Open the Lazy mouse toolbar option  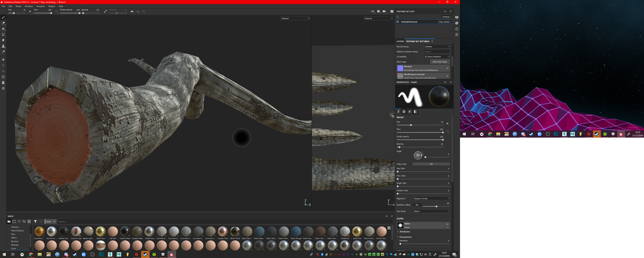click(x=105, y=11)
